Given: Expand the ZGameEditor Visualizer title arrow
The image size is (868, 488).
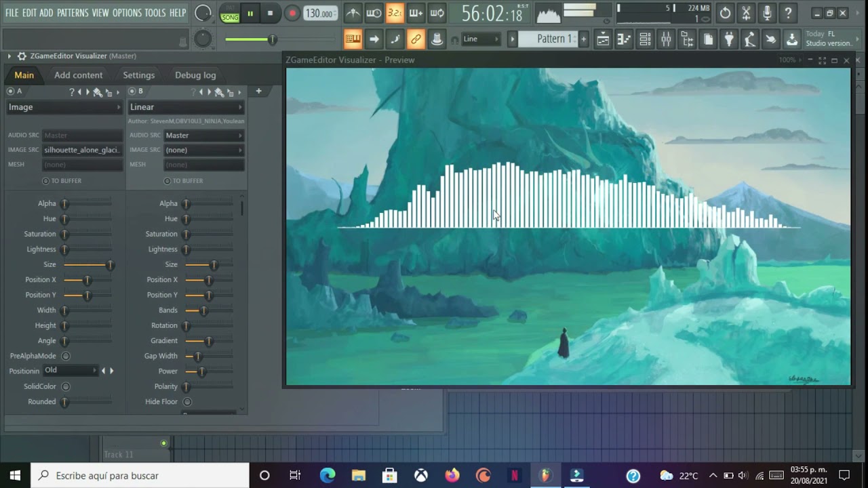Looking at the screenshot, I should 9,56.
